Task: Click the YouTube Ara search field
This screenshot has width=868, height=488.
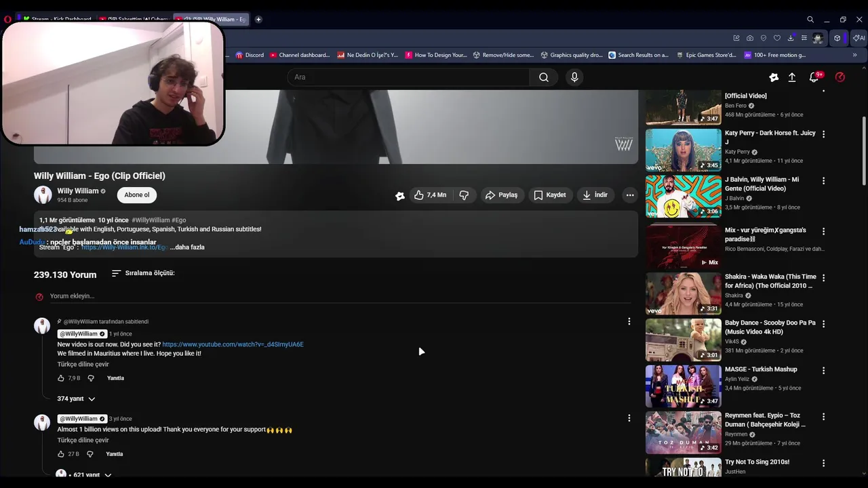Action: 408,77
